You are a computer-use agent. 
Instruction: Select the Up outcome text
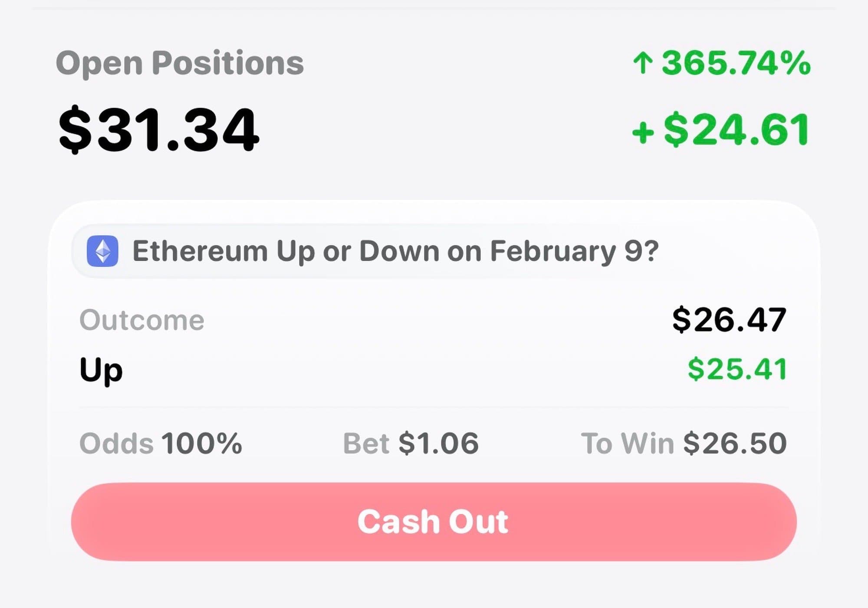click(x=101, y=370)
